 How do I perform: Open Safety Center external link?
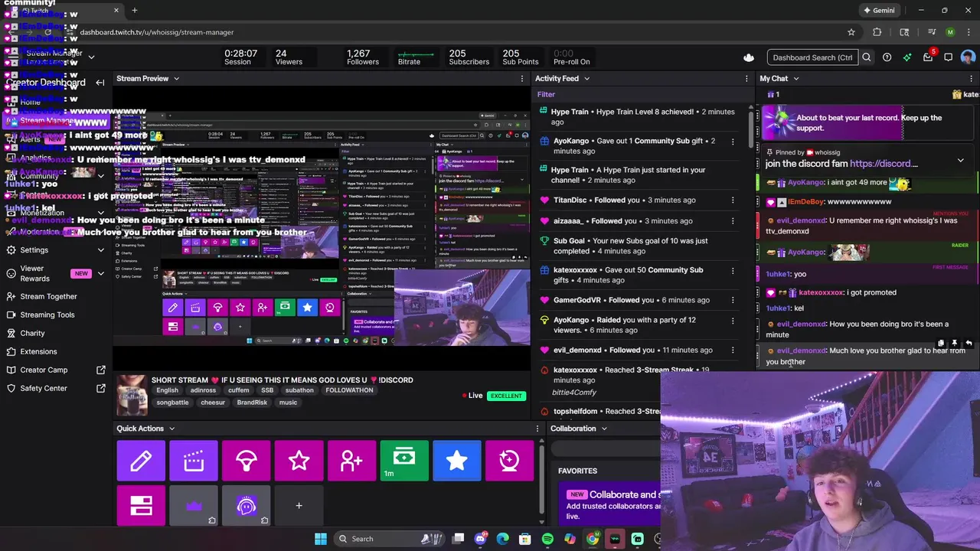pyautogui.click(x=100, y=388)
